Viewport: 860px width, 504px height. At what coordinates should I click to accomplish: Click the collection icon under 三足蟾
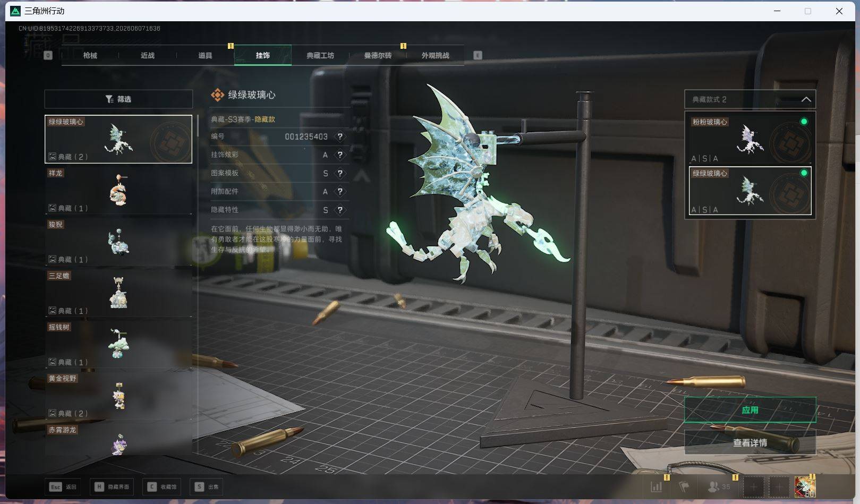pos(53,311)
